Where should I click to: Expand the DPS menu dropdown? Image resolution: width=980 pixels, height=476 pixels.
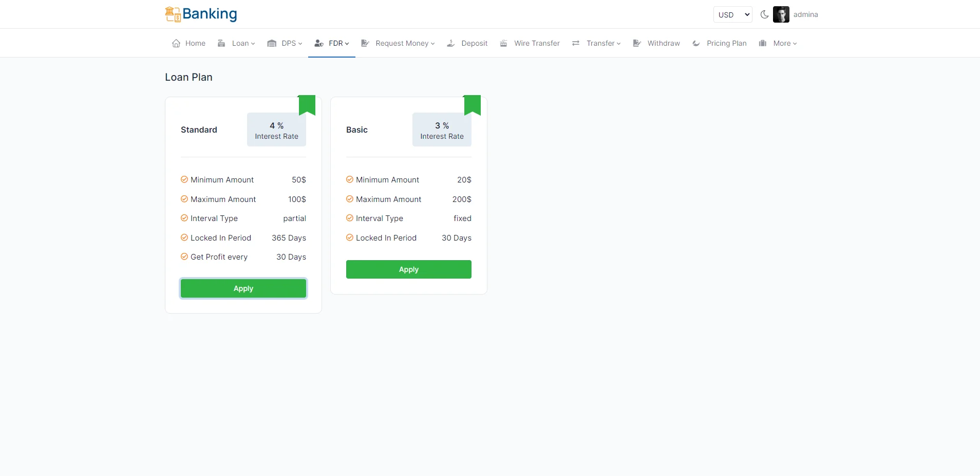(x=285, y=43)
